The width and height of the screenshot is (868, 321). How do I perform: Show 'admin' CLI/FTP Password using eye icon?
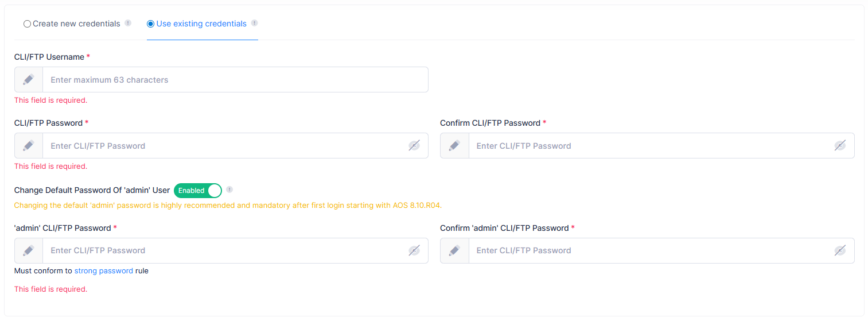pyautogui.click(x=414, y=250)
